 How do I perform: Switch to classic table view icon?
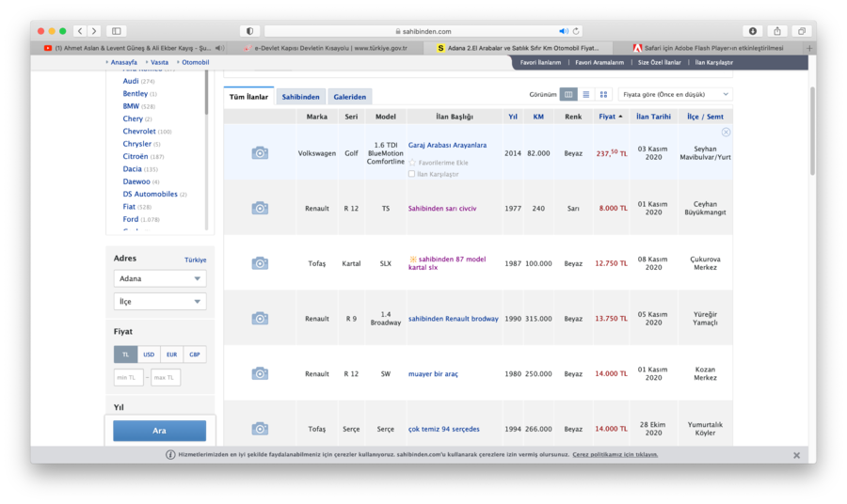(568, 94)
